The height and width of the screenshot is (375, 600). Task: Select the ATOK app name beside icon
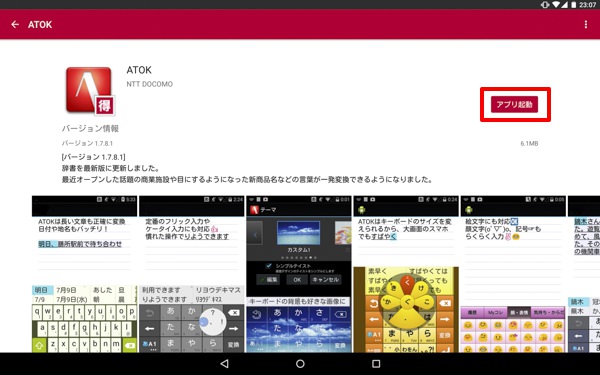coord(139,70)
